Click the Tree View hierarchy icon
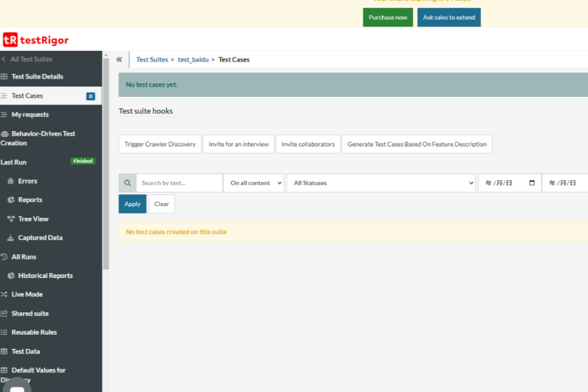The height and width of the screenshot is (392, 588). click(11, 218)
